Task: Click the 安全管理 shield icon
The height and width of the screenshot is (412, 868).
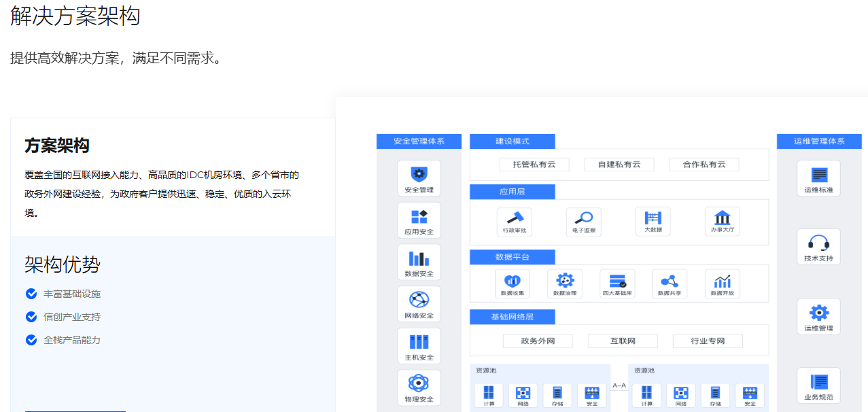Action: pos(419,173)
